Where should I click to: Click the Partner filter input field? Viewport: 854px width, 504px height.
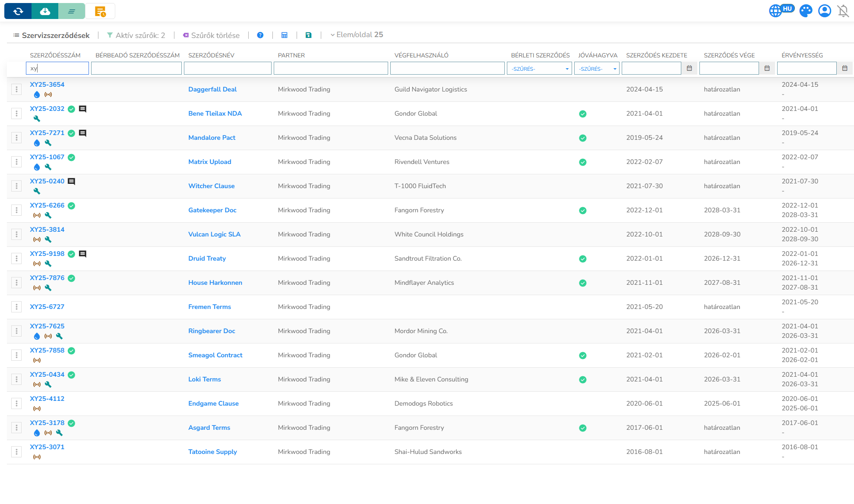(x=331, y=68)
